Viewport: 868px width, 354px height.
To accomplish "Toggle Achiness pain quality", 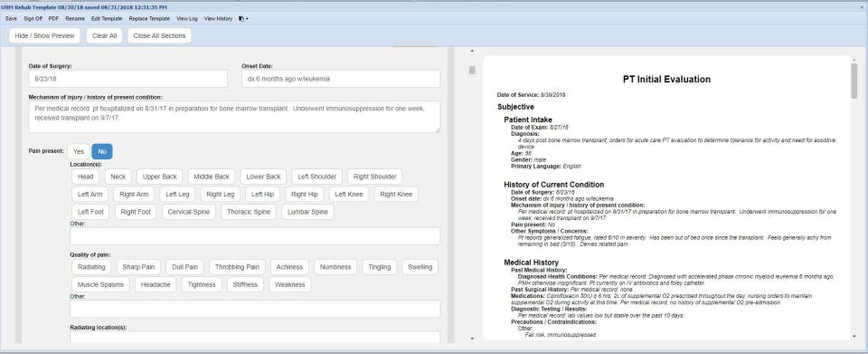I will point(290,267).
